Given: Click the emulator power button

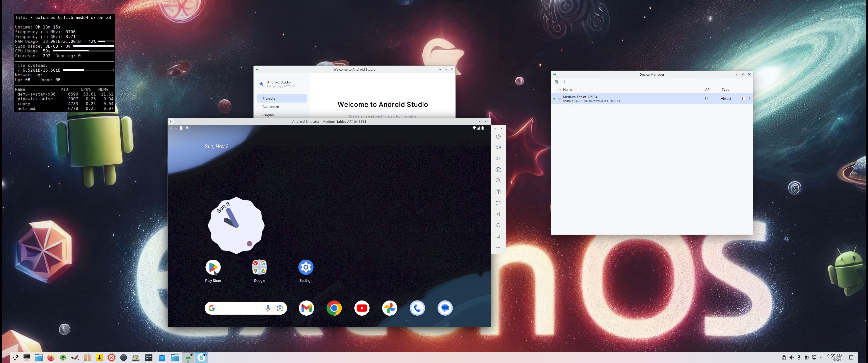Looking at the screenshot, I should click(498, 136).
